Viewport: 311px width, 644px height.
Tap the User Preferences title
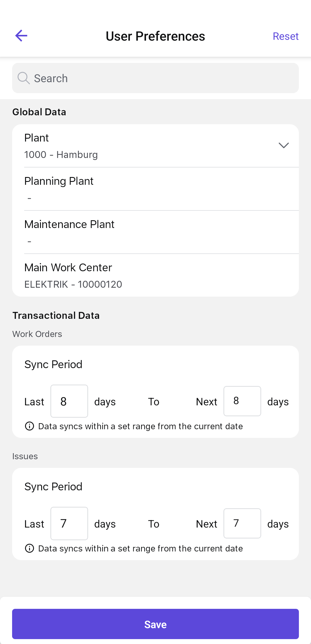click(x=155, y=36)
